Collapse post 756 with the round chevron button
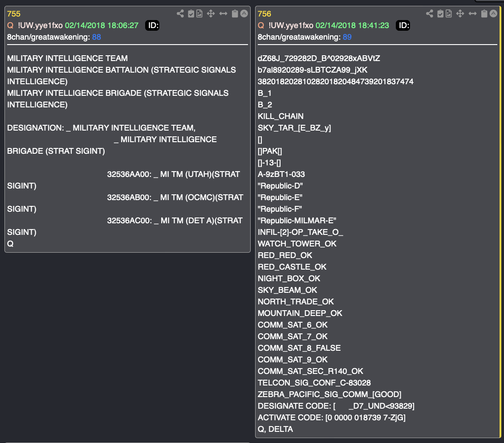Screen dimensions: 504x443 click(x=493, y=13)
